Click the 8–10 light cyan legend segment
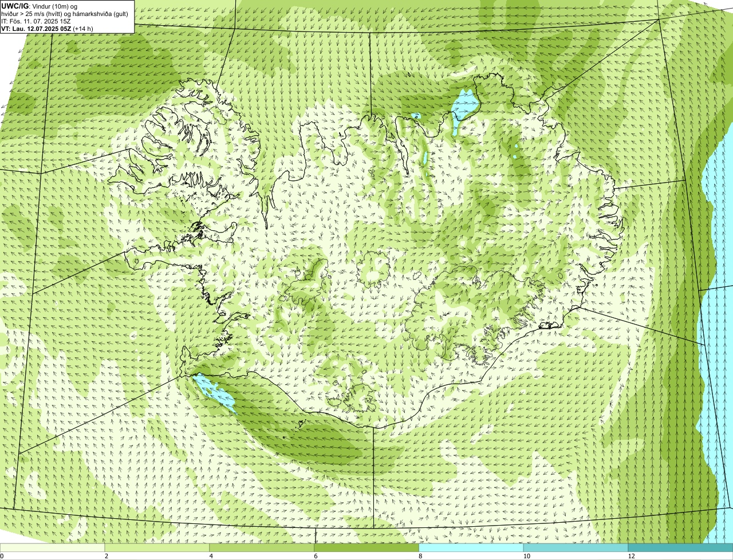733x560 pixels. coord(472,548)
